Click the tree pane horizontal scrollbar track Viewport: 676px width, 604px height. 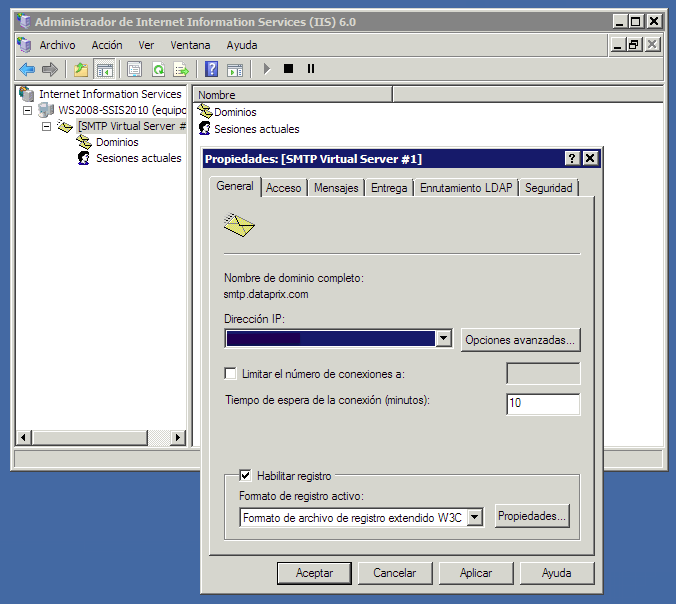click(x=158, y=438)
